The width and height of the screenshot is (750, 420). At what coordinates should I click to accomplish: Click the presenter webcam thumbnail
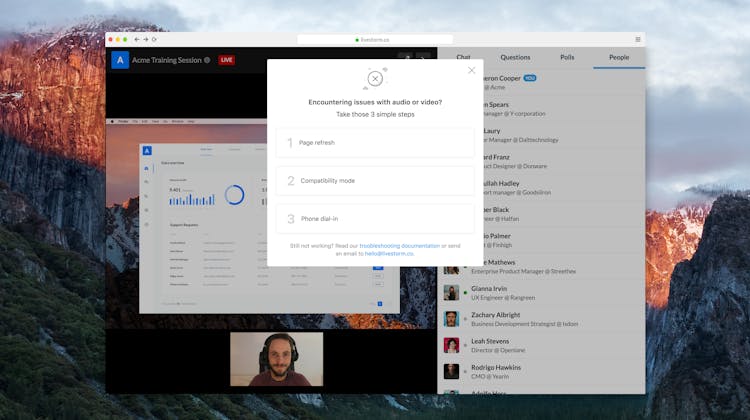[277, 359]
